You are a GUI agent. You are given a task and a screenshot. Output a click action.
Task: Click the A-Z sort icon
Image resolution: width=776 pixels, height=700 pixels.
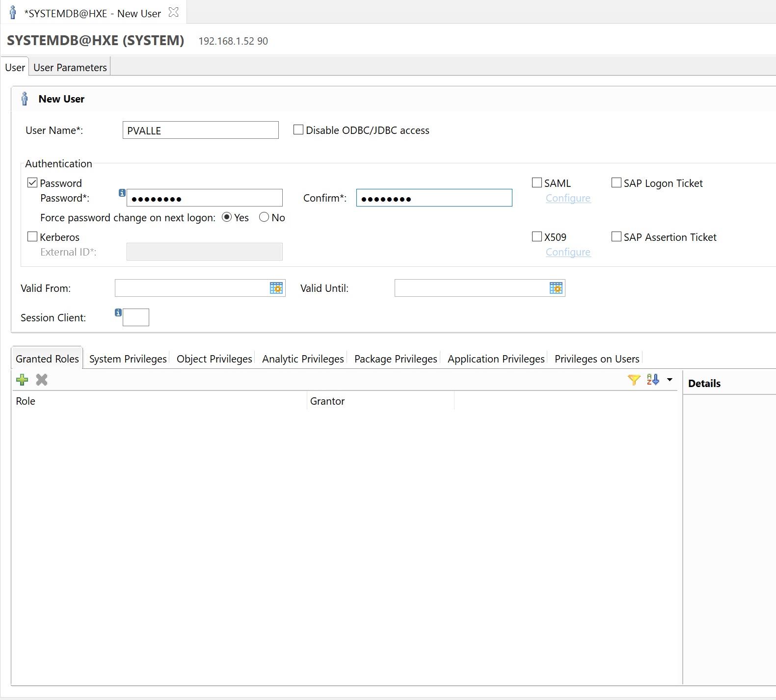653,380
